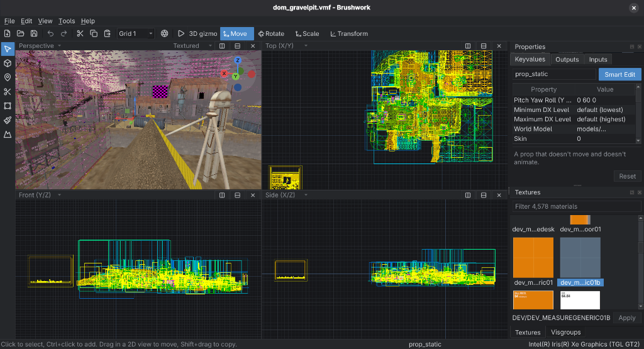
Task: Enable Move transform mode
Action: click(x=237, y=34)
